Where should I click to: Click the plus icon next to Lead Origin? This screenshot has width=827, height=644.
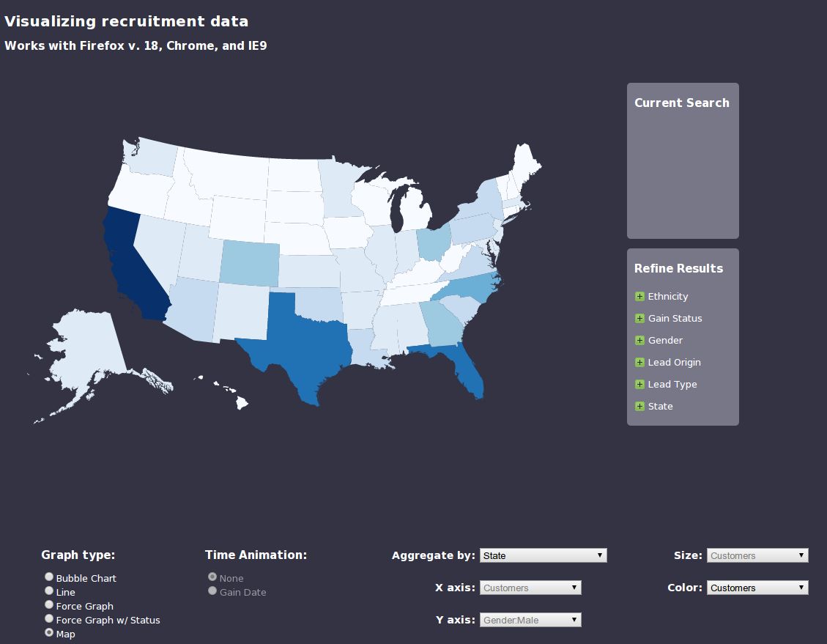point(639,363)
